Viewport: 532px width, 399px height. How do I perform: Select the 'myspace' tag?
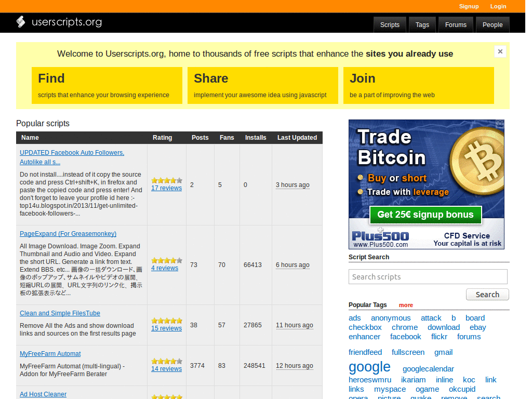pyautogui.click(x=390, y=390)
